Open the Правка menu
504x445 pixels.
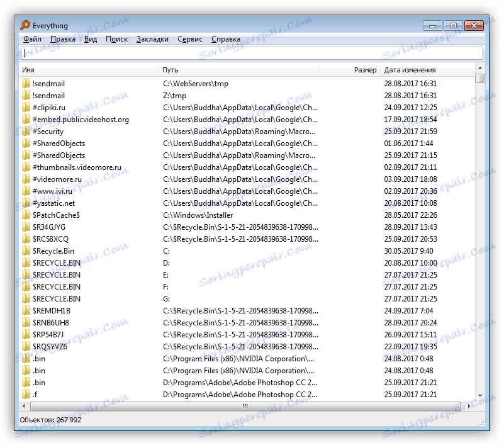coord(63,39)
